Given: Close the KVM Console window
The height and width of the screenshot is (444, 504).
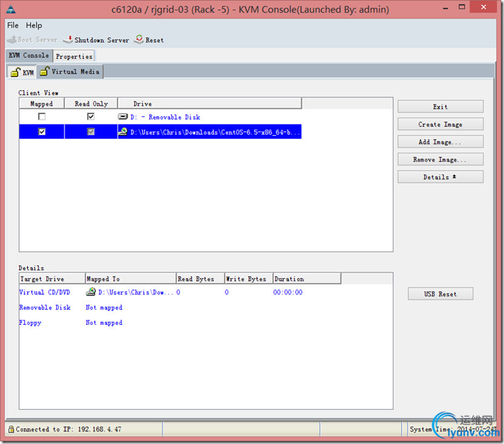Looking at the screenshot, I should point(484,7).
